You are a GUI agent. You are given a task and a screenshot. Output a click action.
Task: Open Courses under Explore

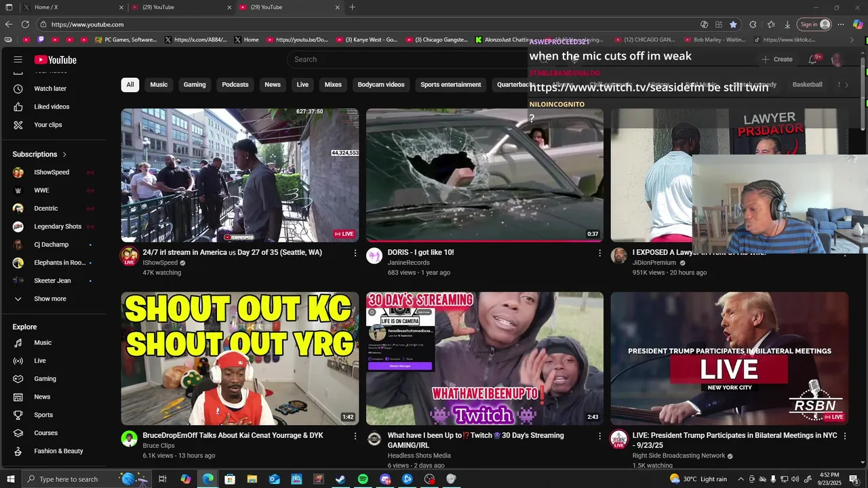45,433
